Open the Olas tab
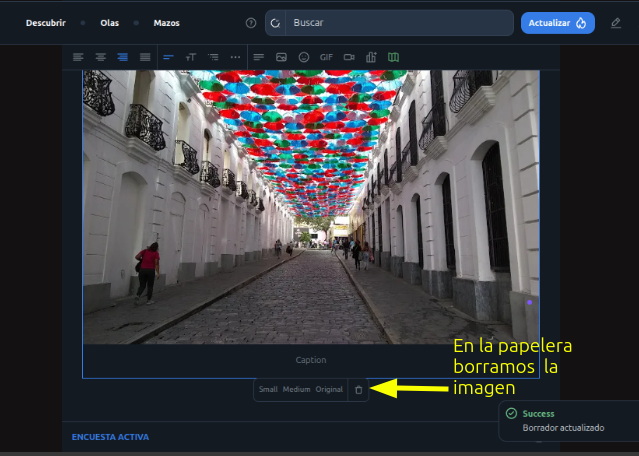 click(x=110, y=23)
